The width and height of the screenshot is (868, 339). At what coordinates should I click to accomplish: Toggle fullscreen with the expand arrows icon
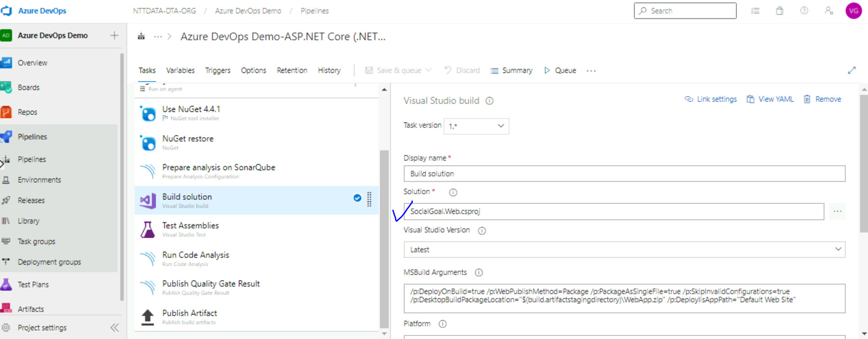tap(852, 70)
